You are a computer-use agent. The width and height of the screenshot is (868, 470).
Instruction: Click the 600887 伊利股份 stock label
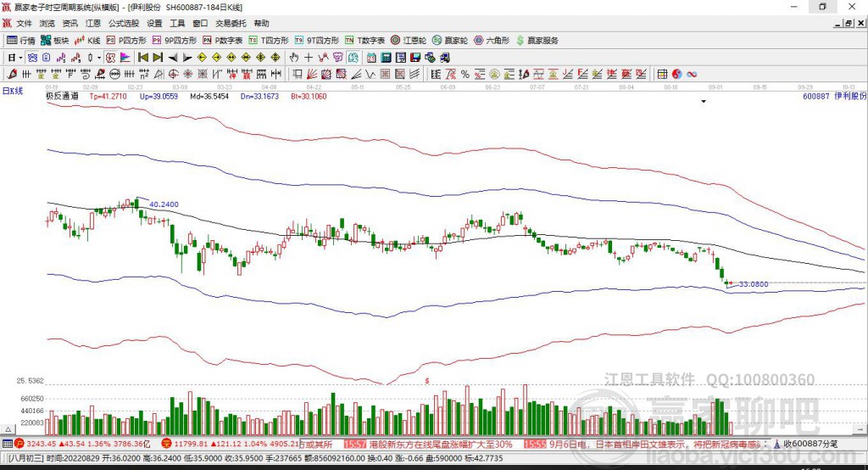[x=835, y=96]
